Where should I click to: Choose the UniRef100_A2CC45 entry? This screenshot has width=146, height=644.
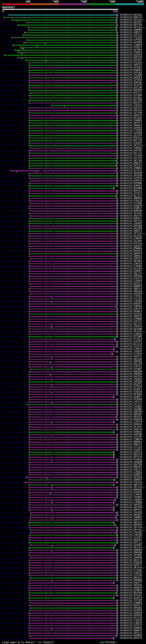131,87
